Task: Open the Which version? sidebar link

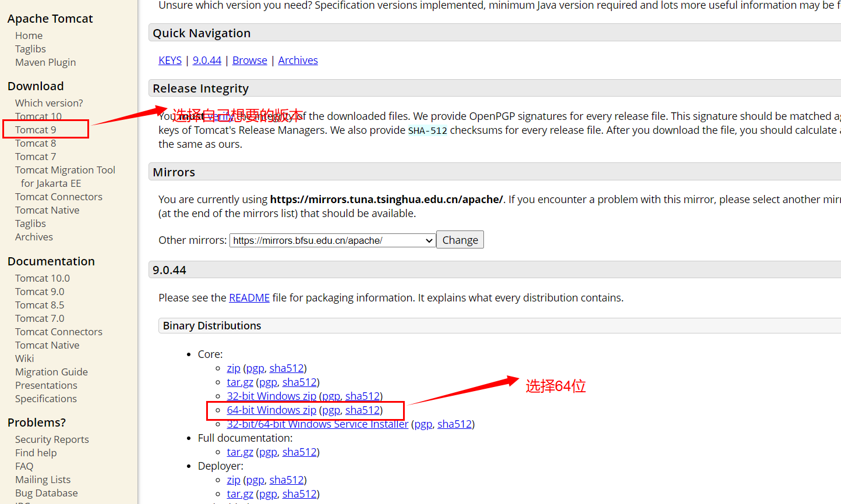Action: tap(49, 103)
